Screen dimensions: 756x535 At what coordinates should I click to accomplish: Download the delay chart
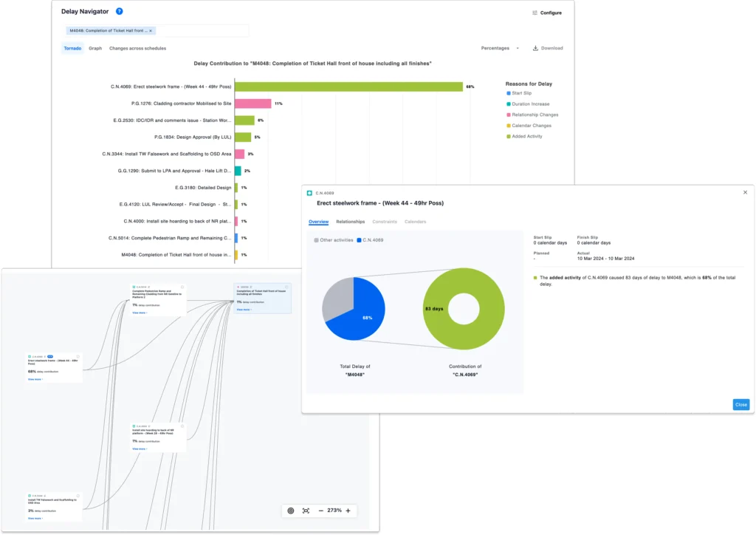pos(548,48)
